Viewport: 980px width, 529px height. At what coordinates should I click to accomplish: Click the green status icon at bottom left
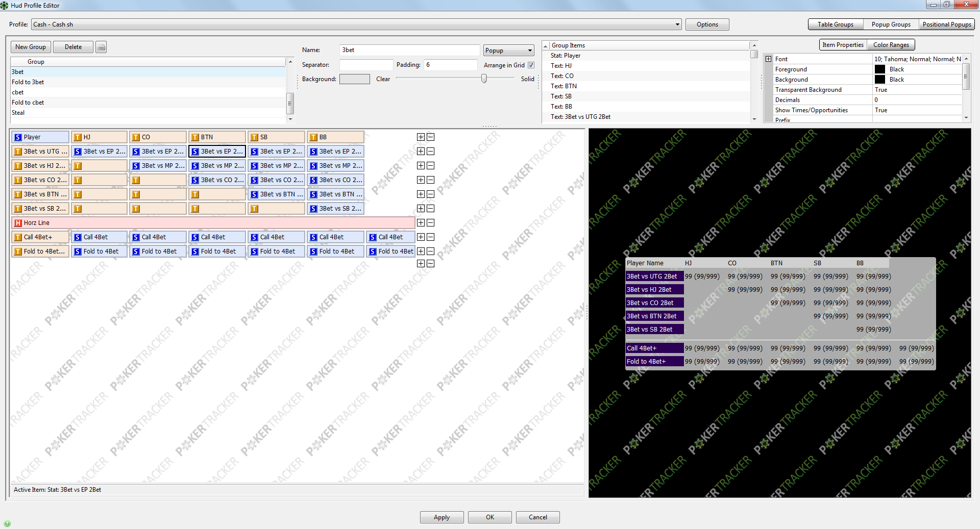(7, 523)
